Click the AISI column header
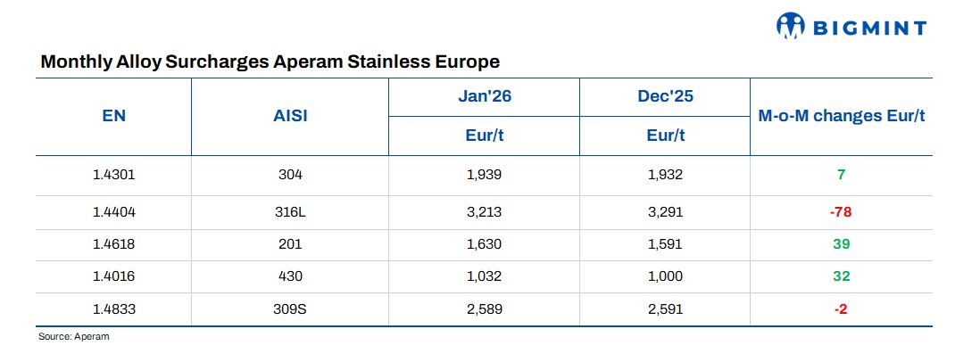Image resolution: width=980 pixels, height=362 pixels. (290, 117)
